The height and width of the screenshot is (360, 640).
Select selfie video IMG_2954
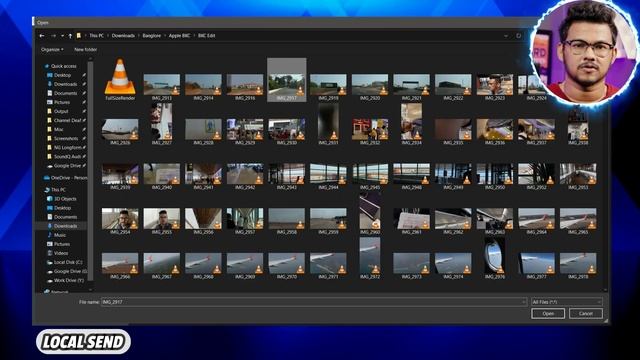[120, 221]
